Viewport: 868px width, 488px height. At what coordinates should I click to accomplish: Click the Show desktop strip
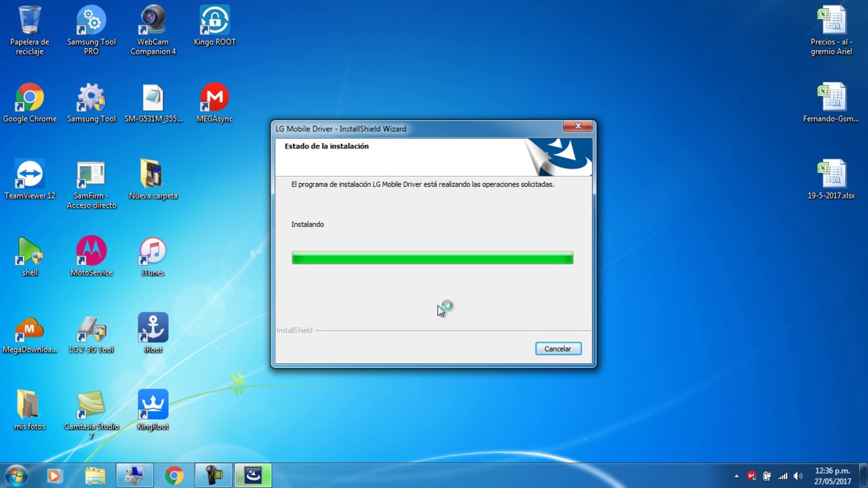pos(863,476)
